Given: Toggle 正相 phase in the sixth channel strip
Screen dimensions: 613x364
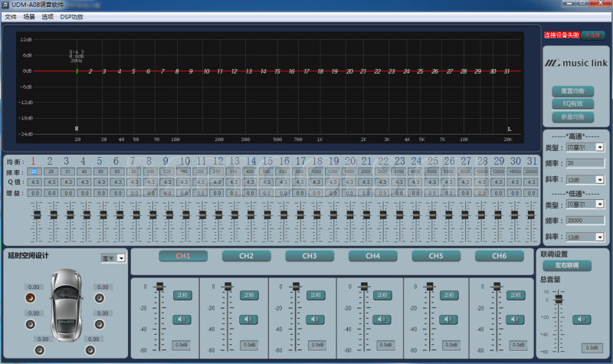Looking at the screenshot, I should [516, 295].
